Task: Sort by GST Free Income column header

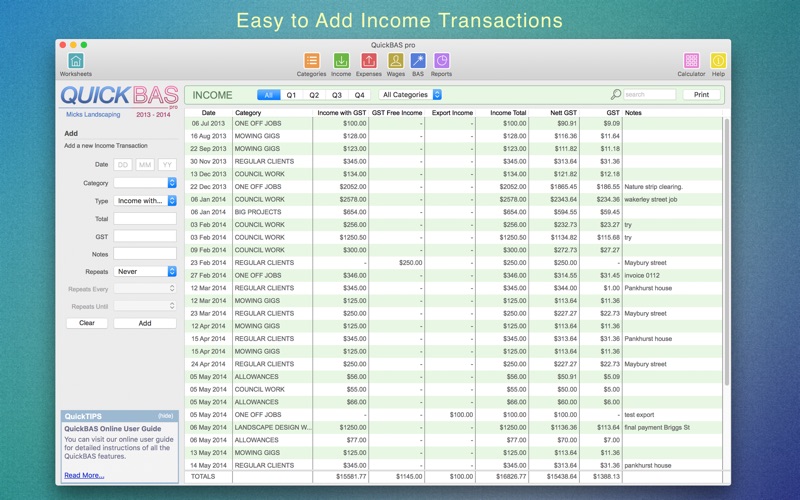Action: click(x=397, y=113)
